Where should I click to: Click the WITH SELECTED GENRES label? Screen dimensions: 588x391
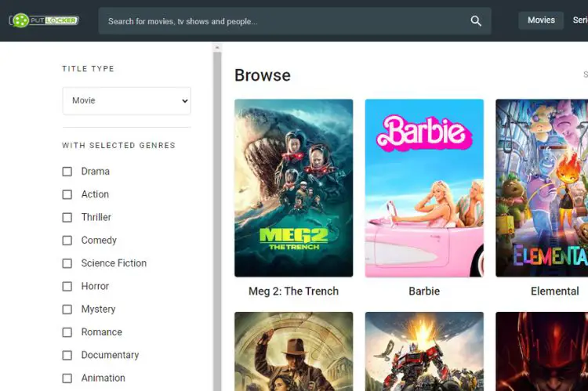[119, 146]
